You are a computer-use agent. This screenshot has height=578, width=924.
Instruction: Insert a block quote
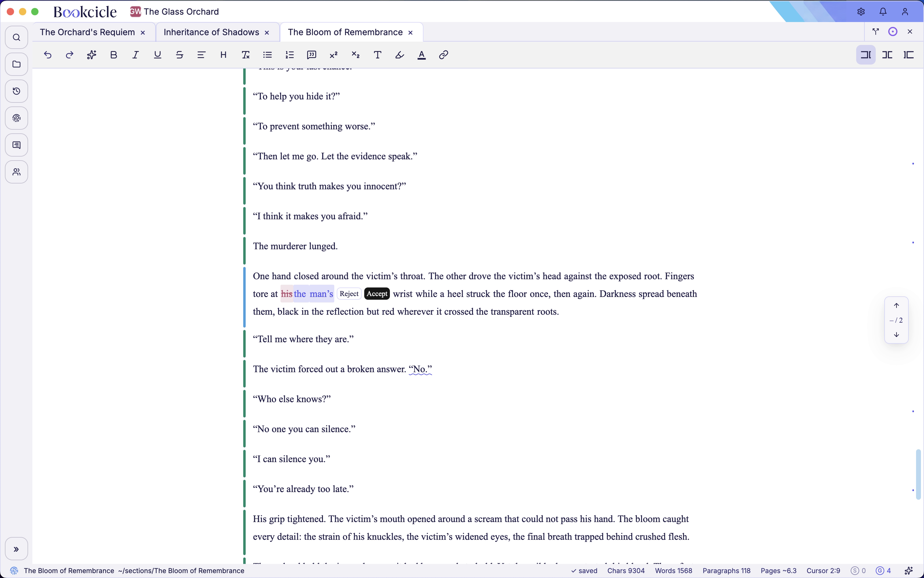312,55
